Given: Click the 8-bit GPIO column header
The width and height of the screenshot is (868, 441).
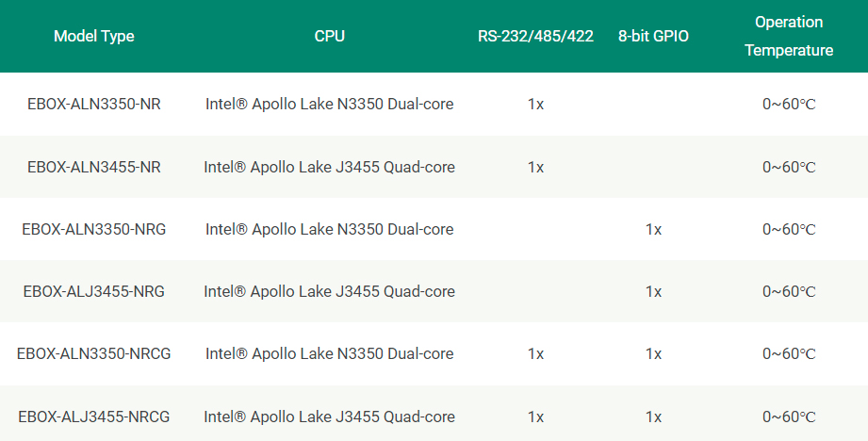Looking at the screenshot, I should [653, 37].
